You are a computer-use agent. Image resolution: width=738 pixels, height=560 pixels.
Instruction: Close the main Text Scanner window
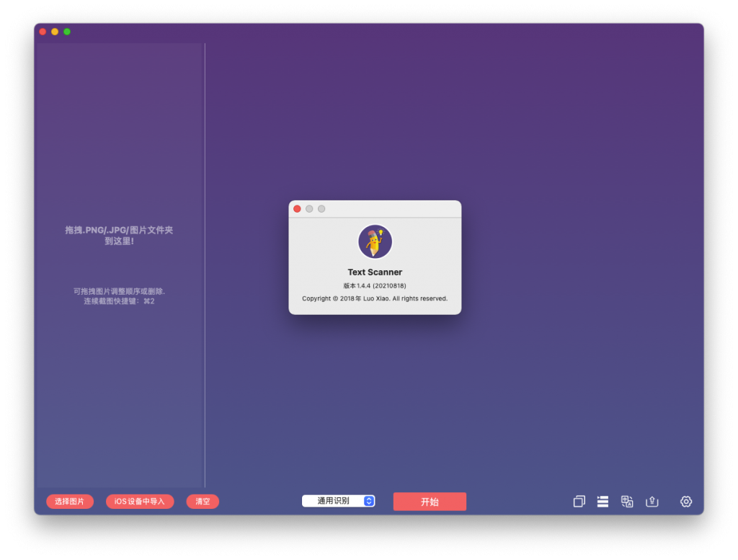(43, 32)
